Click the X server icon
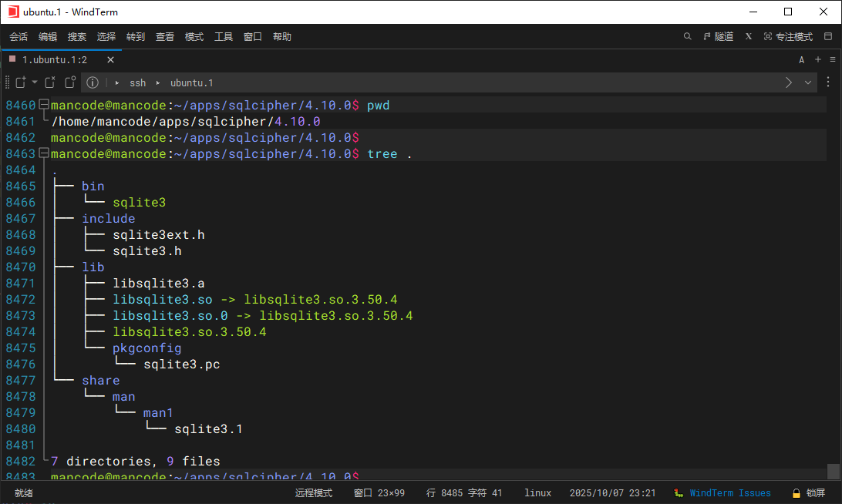This screenshot has width=842, height=504. [x=748, y=36]
